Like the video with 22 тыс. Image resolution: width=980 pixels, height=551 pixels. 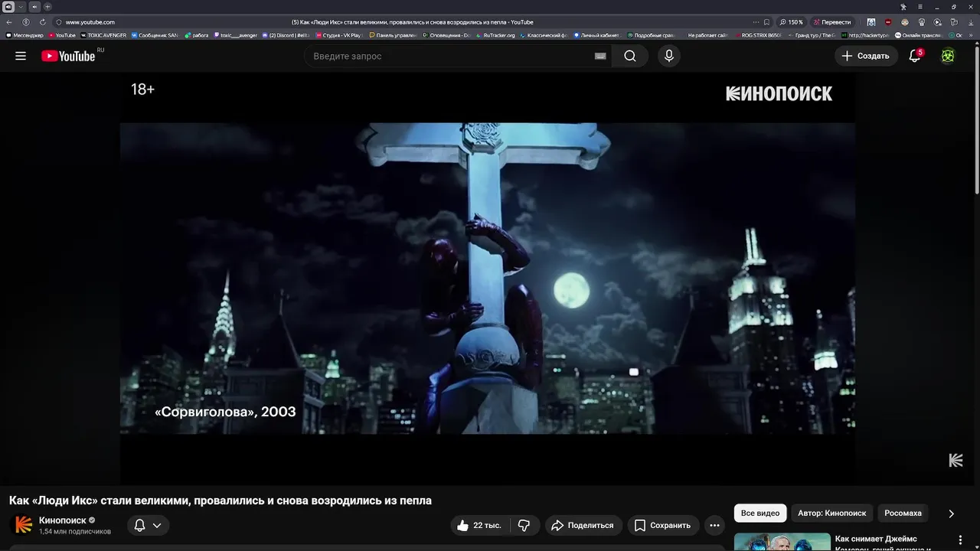pyautogui.click(x=481, y=525)
